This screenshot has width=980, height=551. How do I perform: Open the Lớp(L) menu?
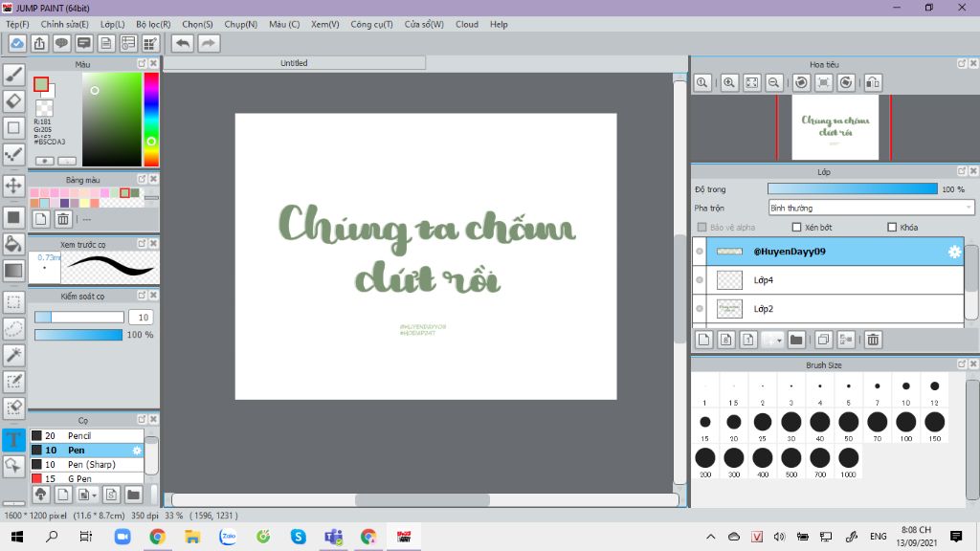point(113,24)
